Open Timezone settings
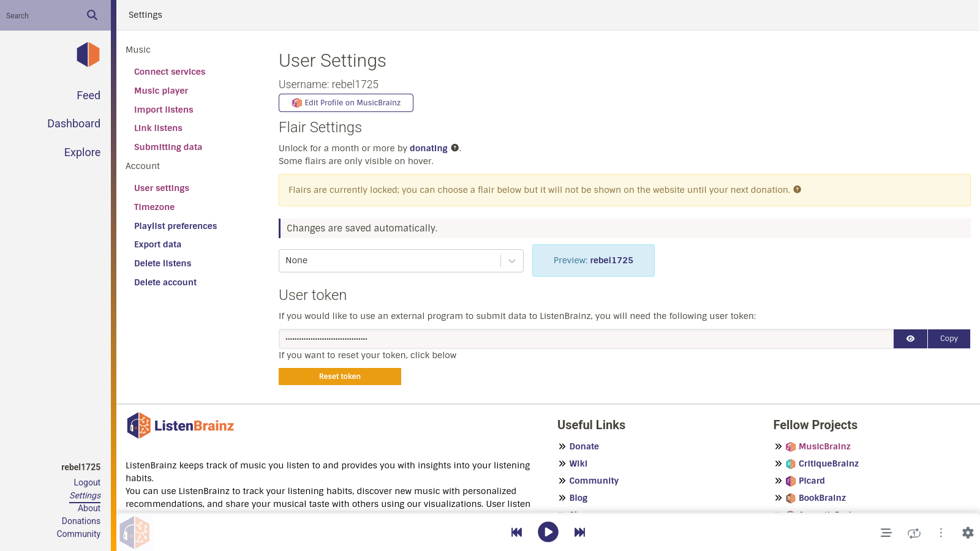The height and width of the screenshot is (551, 980). (x=154, y=207)
